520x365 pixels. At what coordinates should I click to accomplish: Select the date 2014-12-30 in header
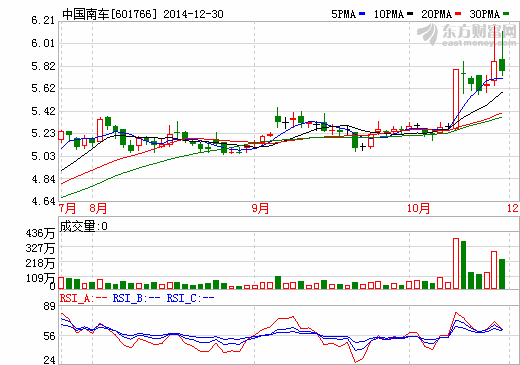(193, 14)
